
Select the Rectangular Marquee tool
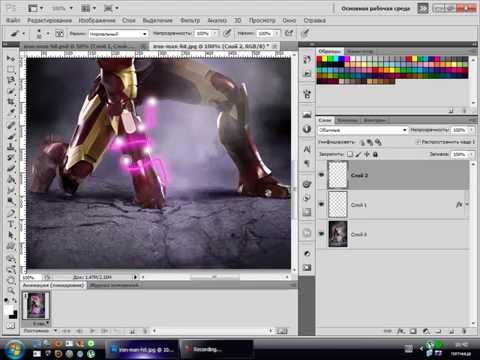pos(11,69)
